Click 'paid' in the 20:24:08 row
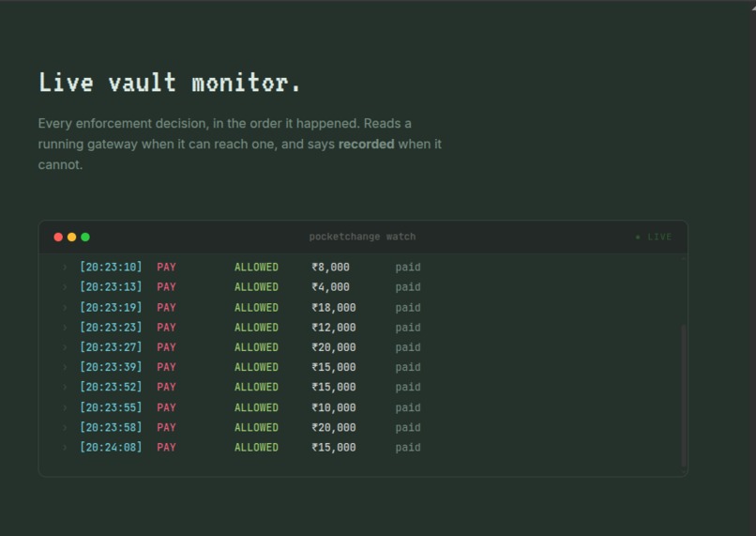 tap(408, 447)
